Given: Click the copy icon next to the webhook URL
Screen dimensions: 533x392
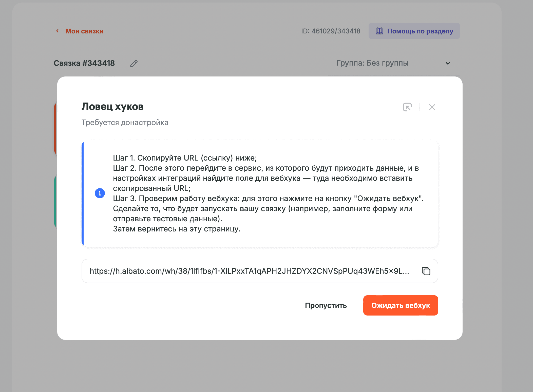Looking at the screenshot, I should [426, 271].
